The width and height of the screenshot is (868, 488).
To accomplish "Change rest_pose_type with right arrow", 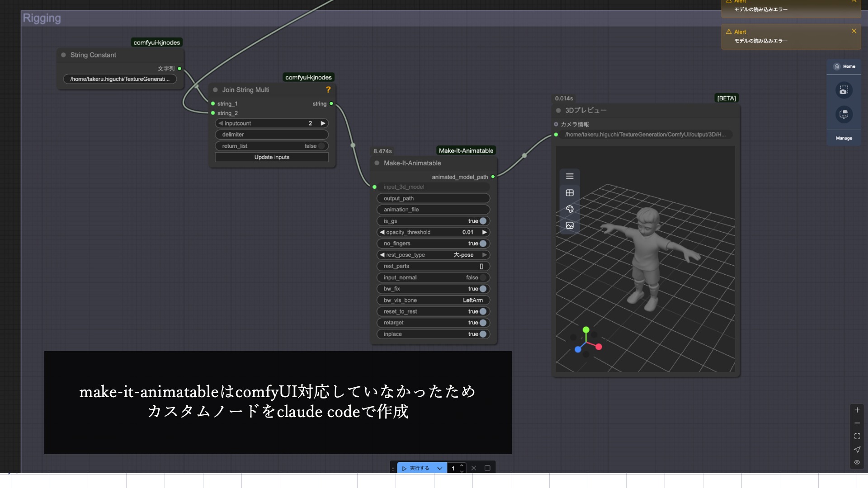I will click(x=485, y=255).
